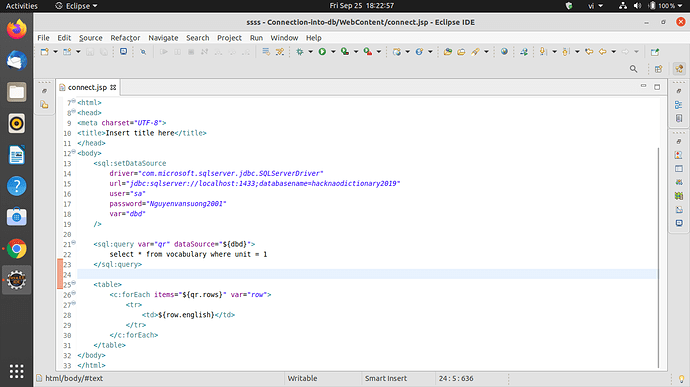The image size is (690, 387).
Task: Open the Search menu
Action: pos(198,38)
